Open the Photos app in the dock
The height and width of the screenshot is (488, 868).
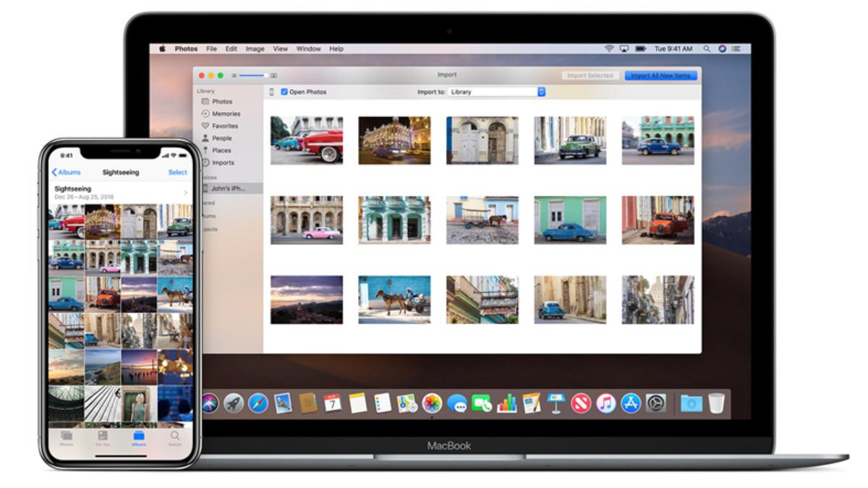tap(432, 403)
